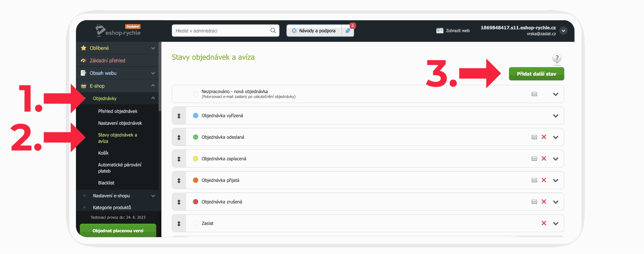Image resolution: width=644 pixels, height=254 pixels.
Task: Open the account dropdown arrow
Action: 563,31
